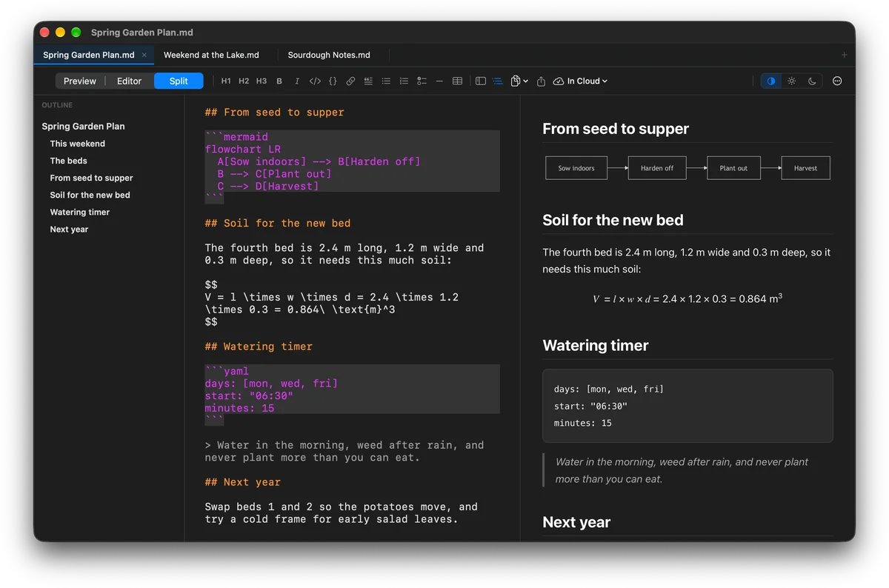This screenshot has height=588, width=889.
Task: Click the '## From seed to supper' editor line
Action: click(x=274, y=113)
